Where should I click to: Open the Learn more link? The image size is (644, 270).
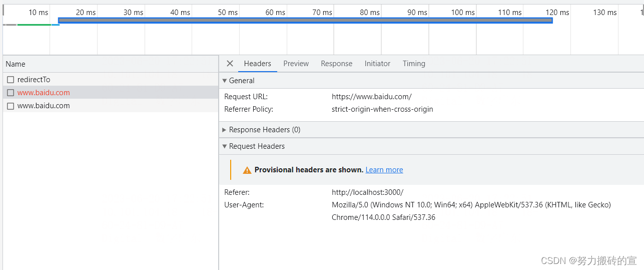pyautogui.click(x=384, y=170)
